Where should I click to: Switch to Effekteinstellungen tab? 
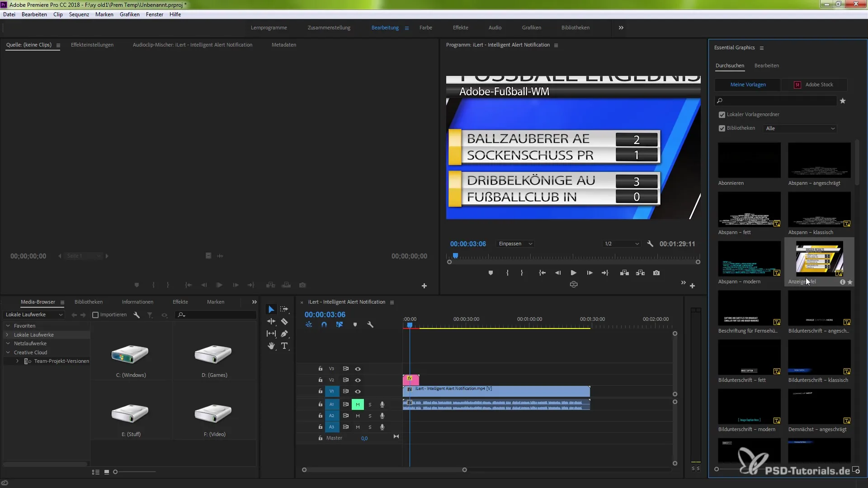point(92,45)
